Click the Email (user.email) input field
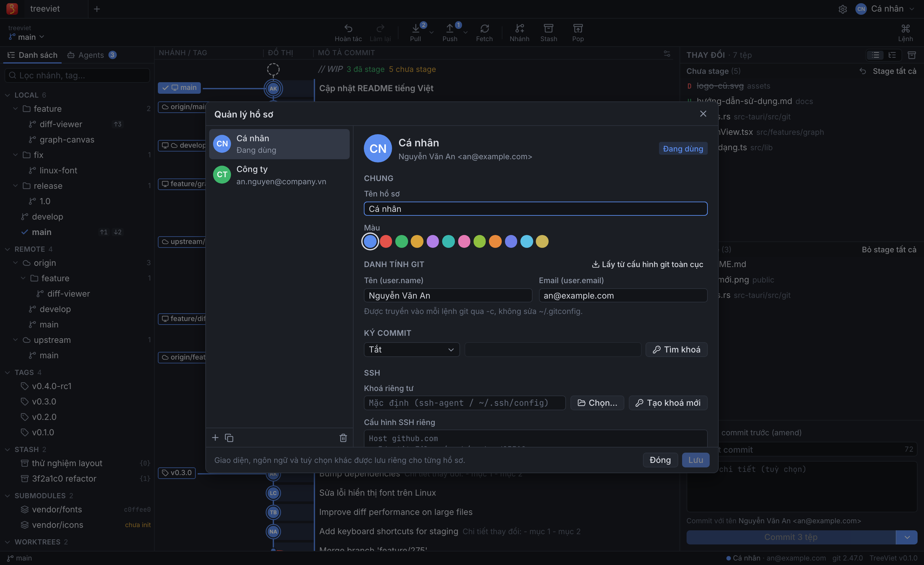Viewport: 924px width, 565px height. coord(623,295)
